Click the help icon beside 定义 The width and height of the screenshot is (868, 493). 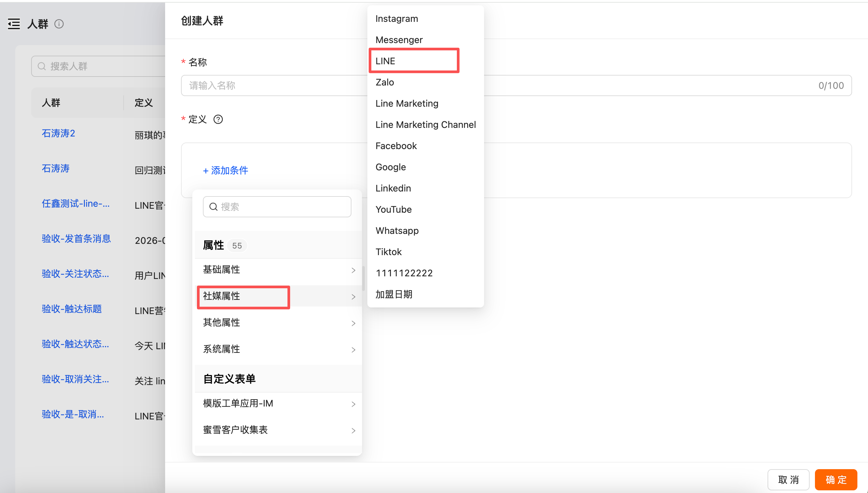click(218, 119)
